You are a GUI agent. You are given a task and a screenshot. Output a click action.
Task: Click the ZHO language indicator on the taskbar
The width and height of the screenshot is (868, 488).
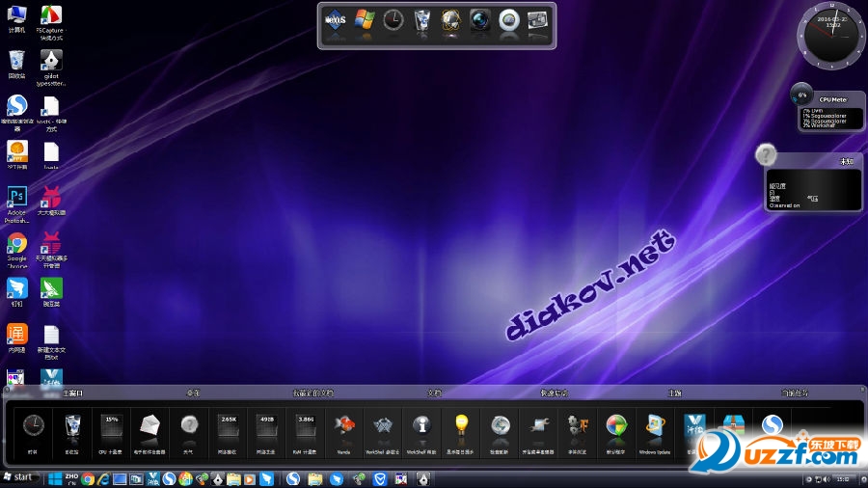71,478
